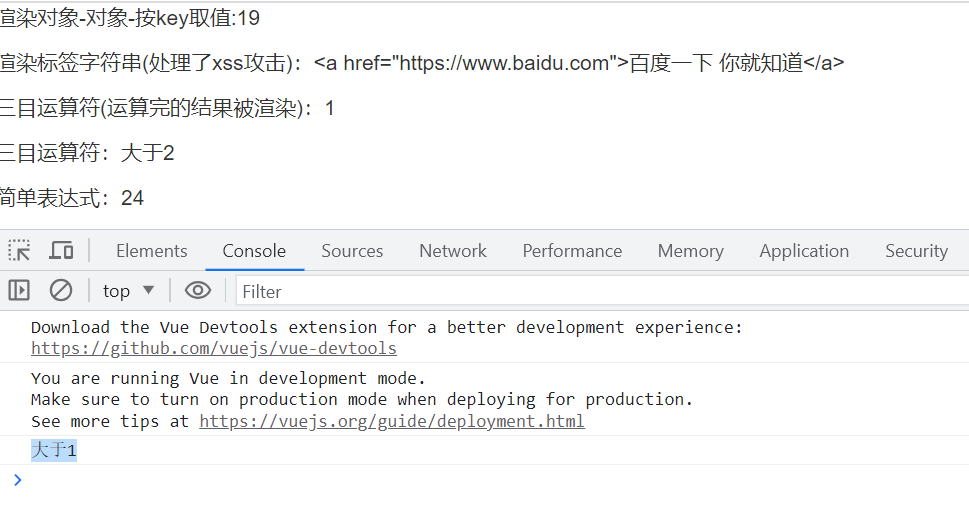Open the Application tab
Image resolution: width=969 pixels, height=516 pixels.
click(804, 251)
